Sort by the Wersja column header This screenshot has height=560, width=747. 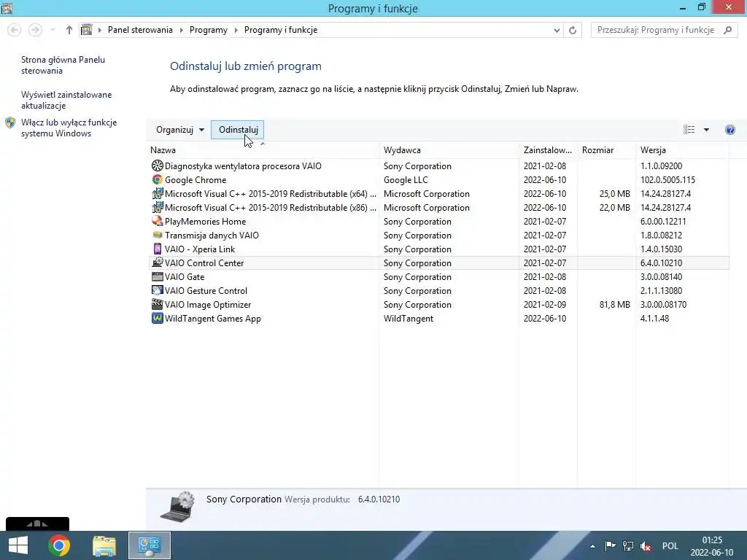[682, 150]
